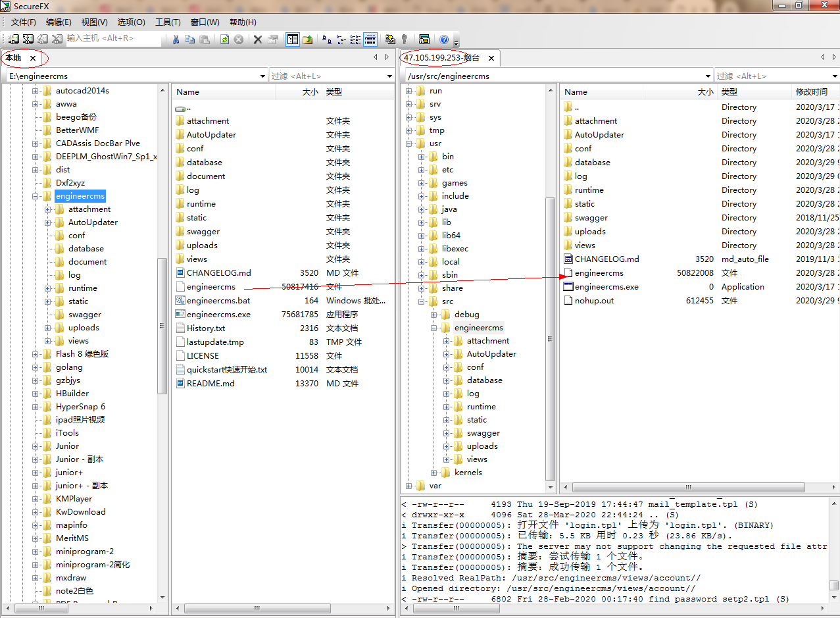840x618 pixels.
Task: Click the Copy toolbar icon
Action: pyautogui.click(x=189, y=39)
